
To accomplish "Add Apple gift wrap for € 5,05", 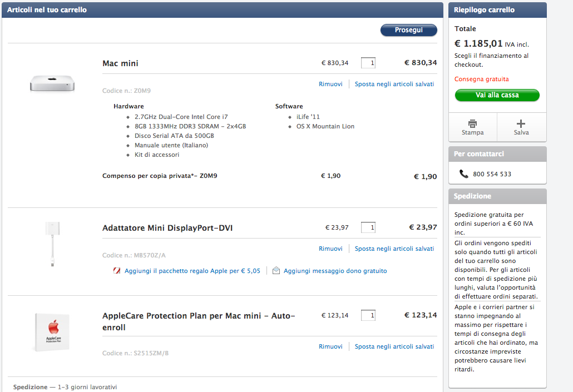I will (x=192, y=271).
